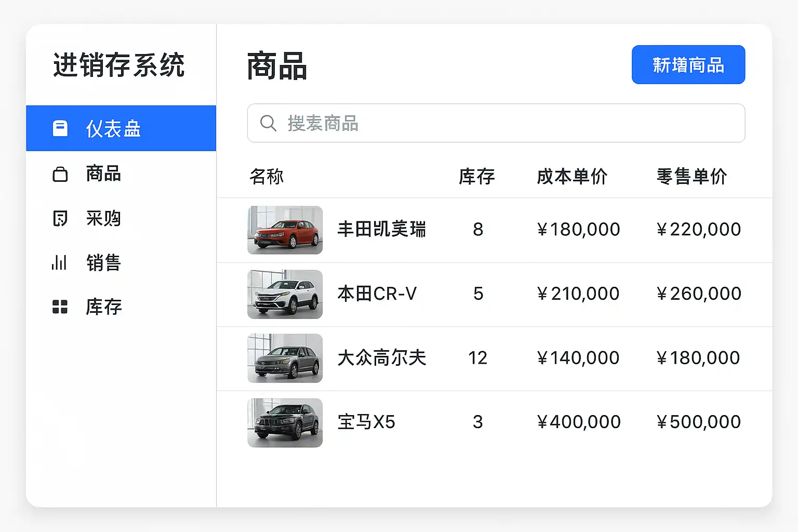Open the white 本田CR-V car image
The image size is (798, 532).
click(285, 294)
